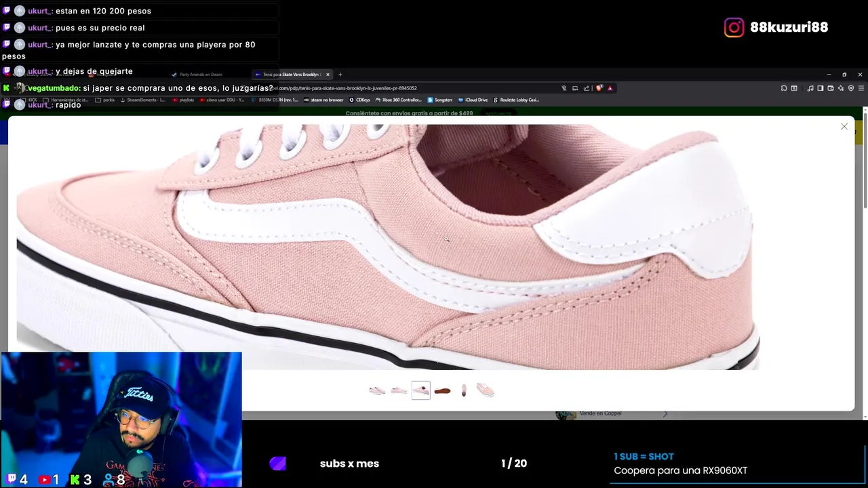This screenshot has height=488, width=868.
Task: Click chat message 'estan en 120 200 pesos'
Action: (x=103, y=11)
